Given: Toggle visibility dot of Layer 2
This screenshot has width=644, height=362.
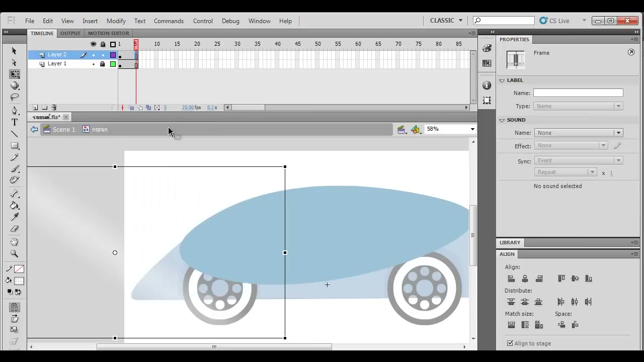Looking at the screenshot, I should tap(93, 55).
